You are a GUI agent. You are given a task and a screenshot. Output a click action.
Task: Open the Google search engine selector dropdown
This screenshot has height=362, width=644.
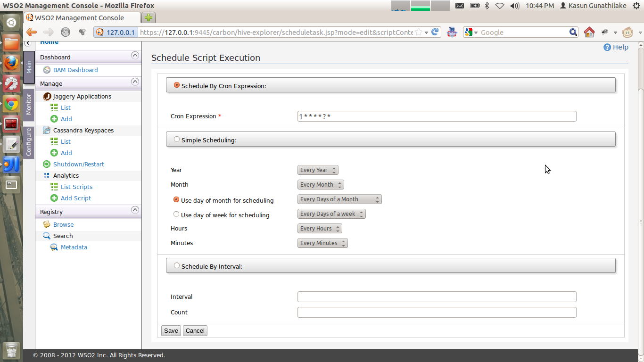[470, 32]
